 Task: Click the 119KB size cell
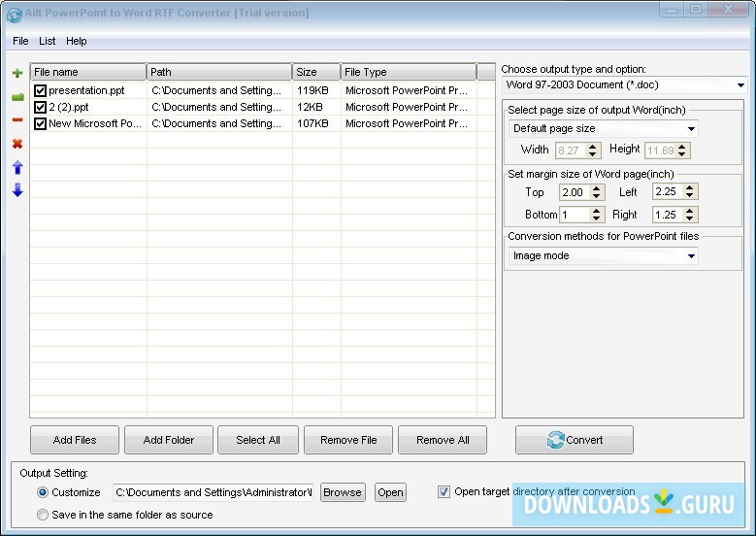312,90
